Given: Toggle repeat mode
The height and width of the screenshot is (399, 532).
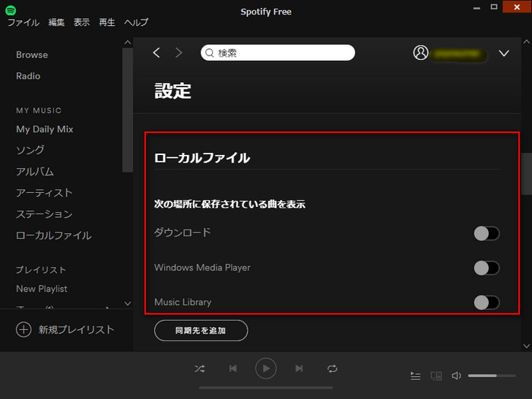Looking at the screenshot, I should coord(332,369).
